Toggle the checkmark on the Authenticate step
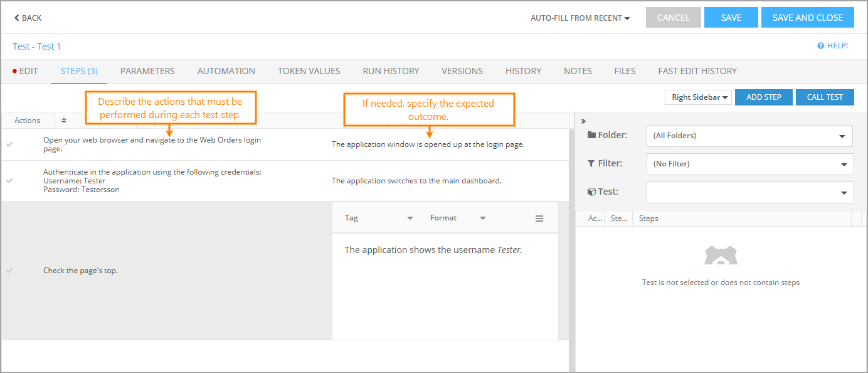868x373 pixels. (x=9, y=180)
